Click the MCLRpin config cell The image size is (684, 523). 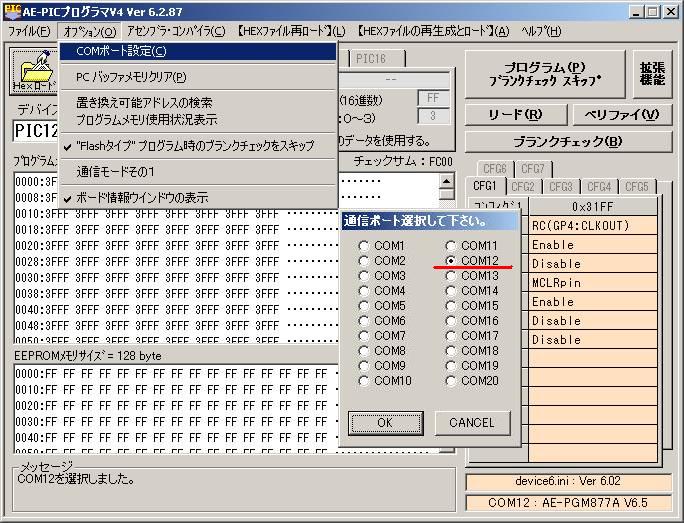pos(593,283)
